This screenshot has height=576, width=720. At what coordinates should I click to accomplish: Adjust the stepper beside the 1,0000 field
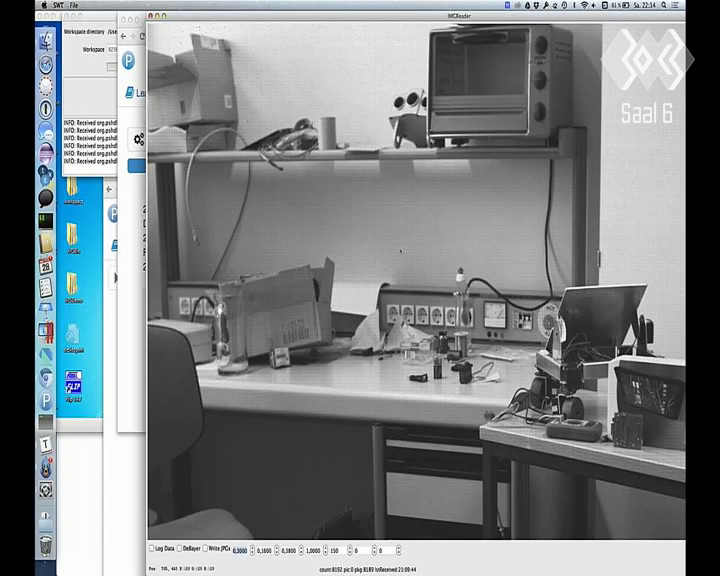[325, 550]
